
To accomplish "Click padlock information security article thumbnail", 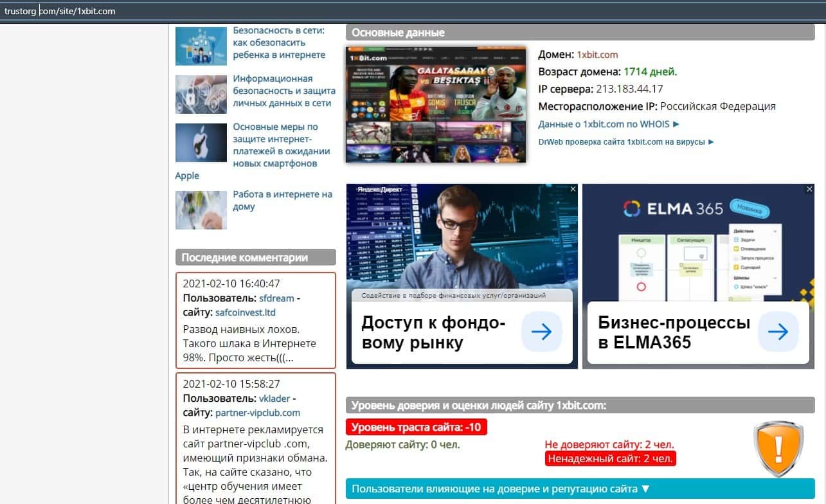I will tap(201, 94).
